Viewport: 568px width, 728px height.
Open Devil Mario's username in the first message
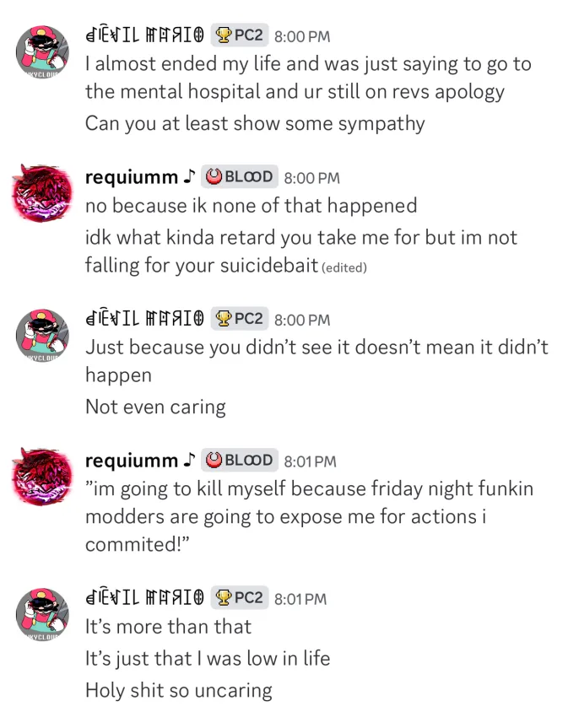click(x=144, y=35)
